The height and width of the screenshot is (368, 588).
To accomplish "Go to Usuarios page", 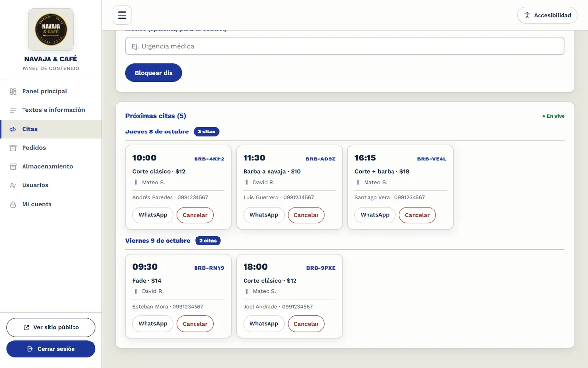I will tap(51, 185).
